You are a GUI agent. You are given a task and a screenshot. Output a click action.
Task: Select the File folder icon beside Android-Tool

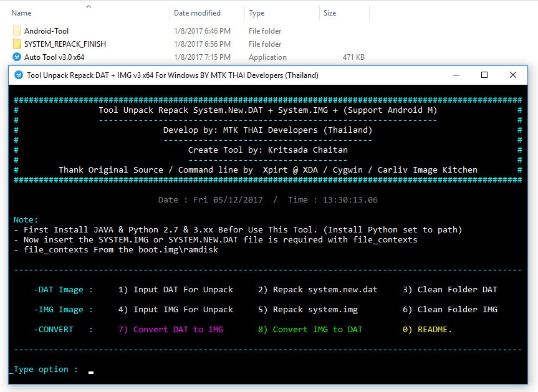point(17,31)
